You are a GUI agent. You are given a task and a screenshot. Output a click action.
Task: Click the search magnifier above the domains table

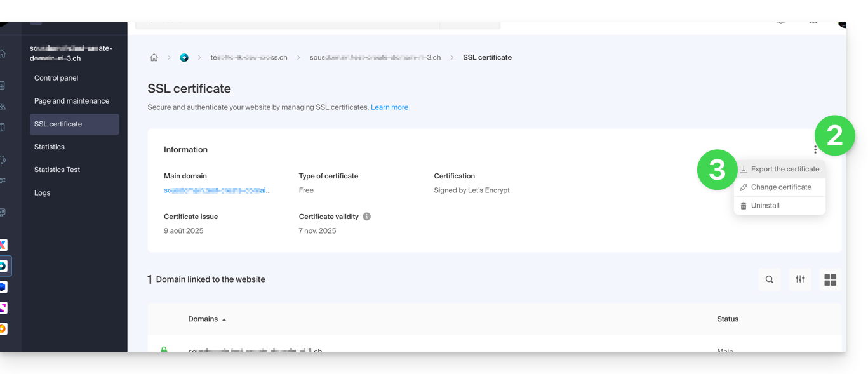[769, 279]
